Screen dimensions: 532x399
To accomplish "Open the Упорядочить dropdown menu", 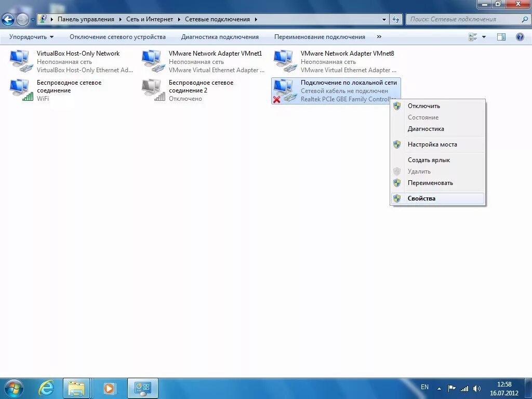I will click(31, 37).
